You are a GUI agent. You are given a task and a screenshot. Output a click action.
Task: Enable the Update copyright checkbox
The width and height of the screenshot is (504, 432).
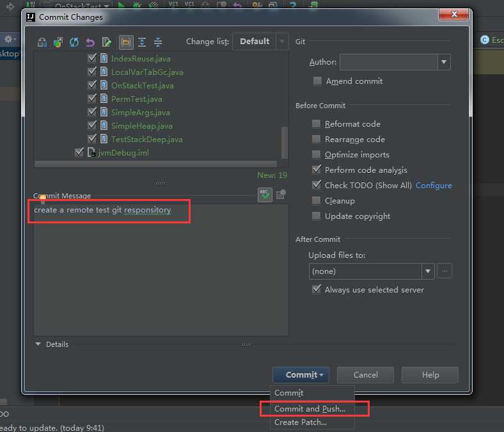point(317,216)
